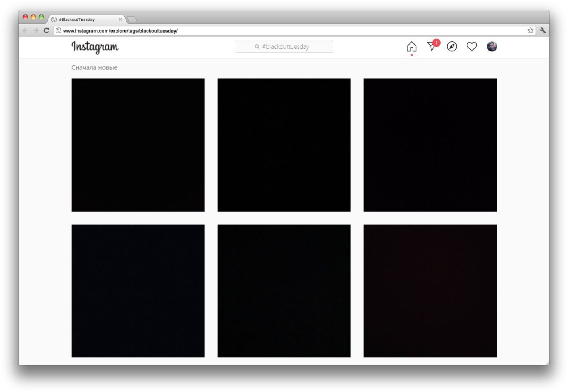Open the activity heart icon
568x392 pixels.
[472, 47]
